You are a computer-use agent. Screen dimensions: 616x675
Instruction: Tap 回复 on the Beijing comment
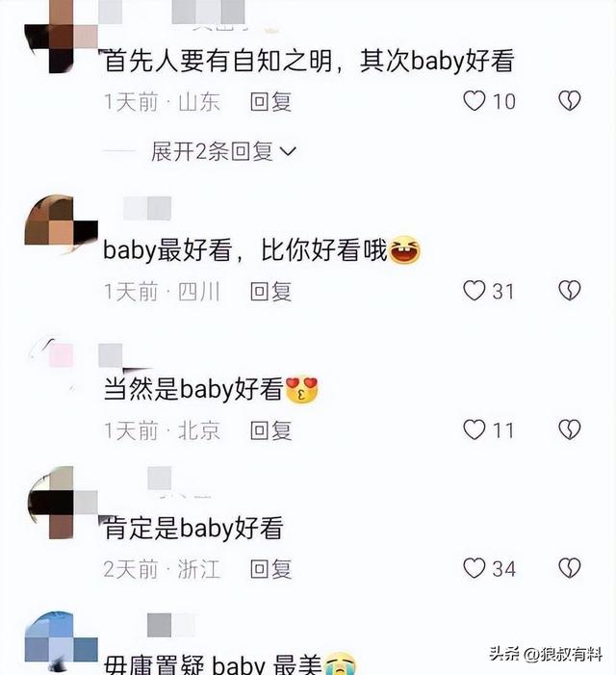[271, 431]
